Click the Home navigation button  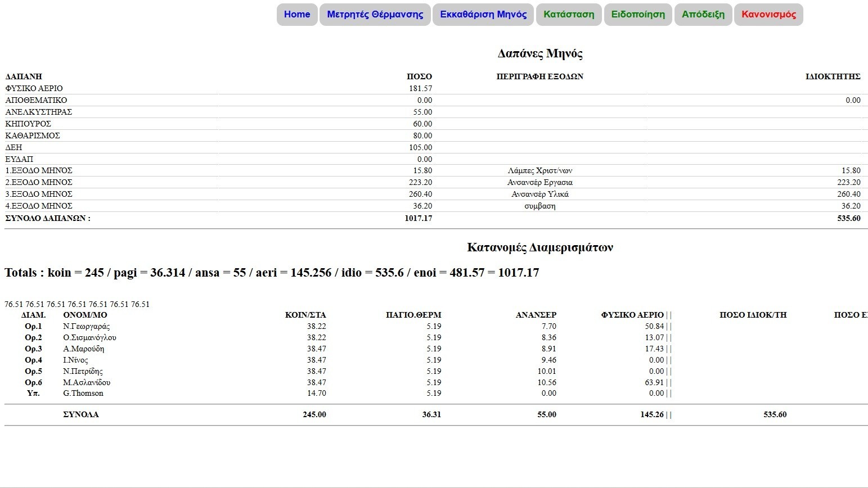[x=297, y=15]
